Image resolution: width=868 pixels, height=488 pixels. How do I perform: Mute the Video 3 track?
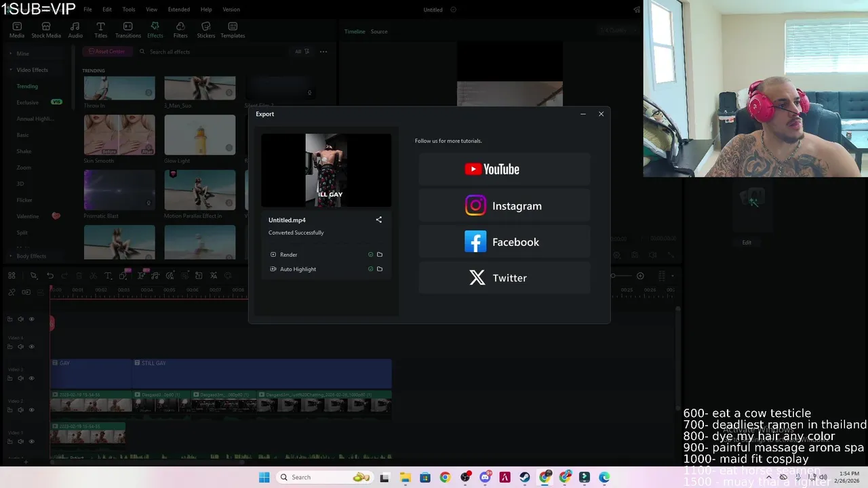tap(20, 378)
